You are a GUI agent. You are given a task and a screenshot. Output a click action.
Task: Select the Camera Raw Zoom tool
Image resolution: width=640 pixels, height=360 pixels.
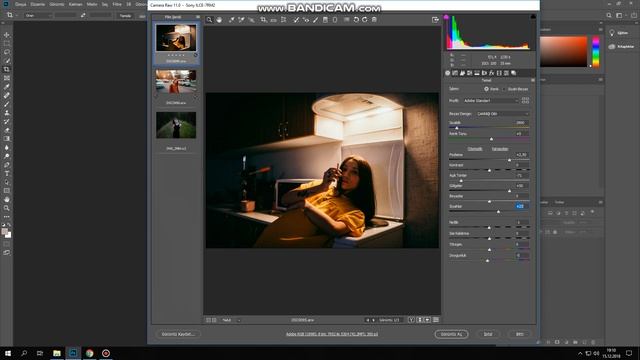coord(209,20)
